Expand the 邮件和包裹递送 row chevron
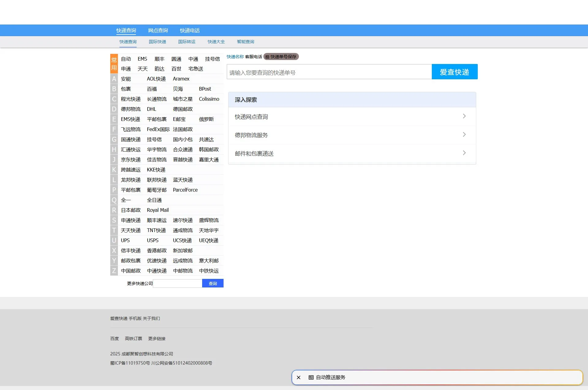 pyautogui.click(x=464, y=153)
